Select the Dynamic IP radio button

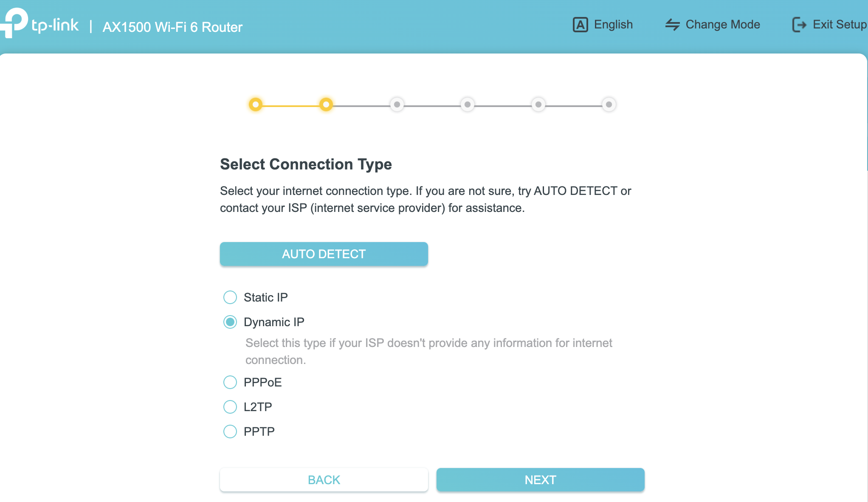point(230,322)
